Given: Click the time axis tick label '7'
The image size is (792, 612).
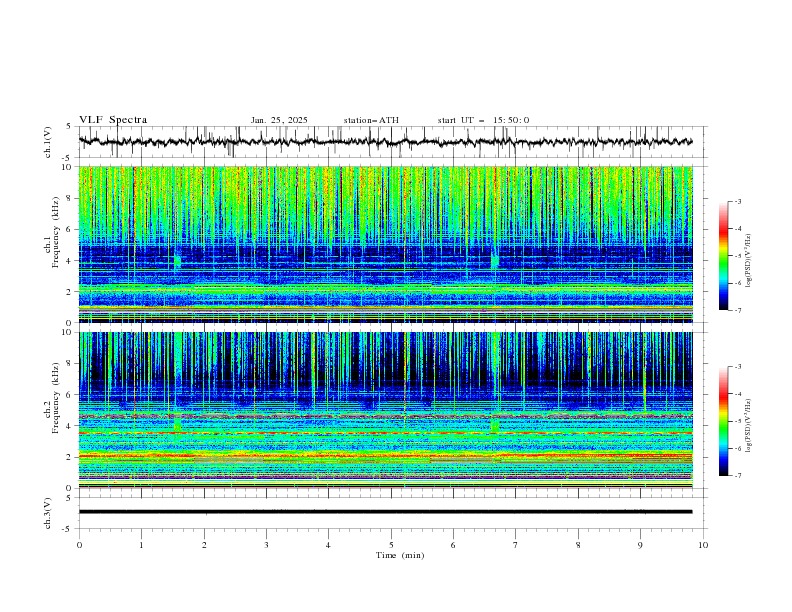Looking at the screenshot, I should [x=516, y=545].
